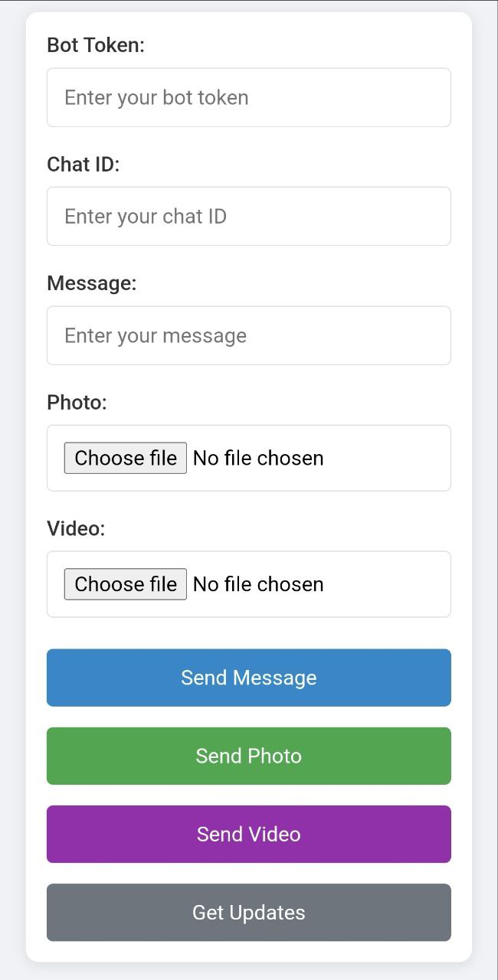Click the "Message:" label
This screenshot has height=980, width=498.
[92, 283]
